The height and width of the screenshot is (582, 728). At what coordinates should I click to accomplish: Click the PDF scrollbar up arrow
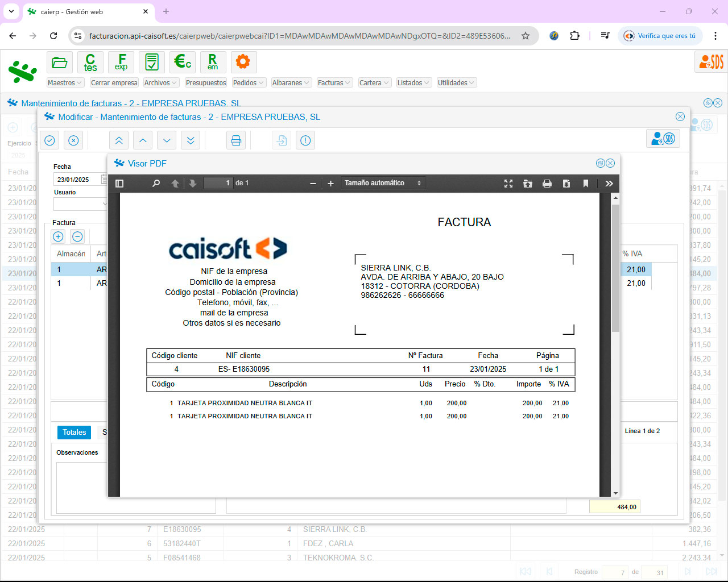coord(615,198)
